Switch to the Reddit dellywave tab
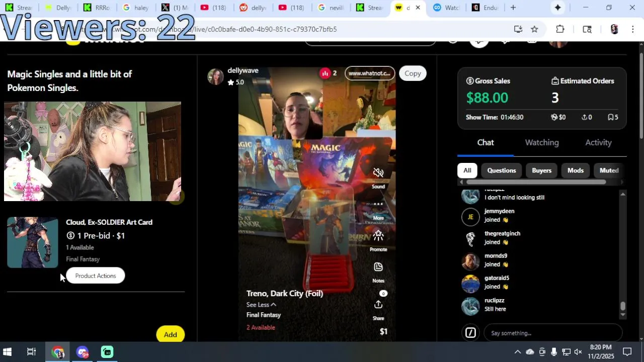Image resolution: width=644 pixels, height=362 pixels. tap(254, 8)
